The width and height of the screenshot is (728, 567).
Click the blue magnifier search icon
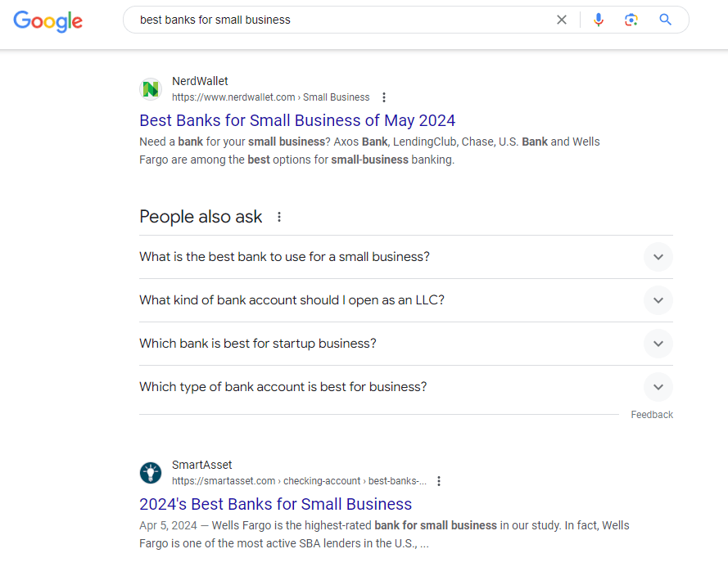pos(665,20)
